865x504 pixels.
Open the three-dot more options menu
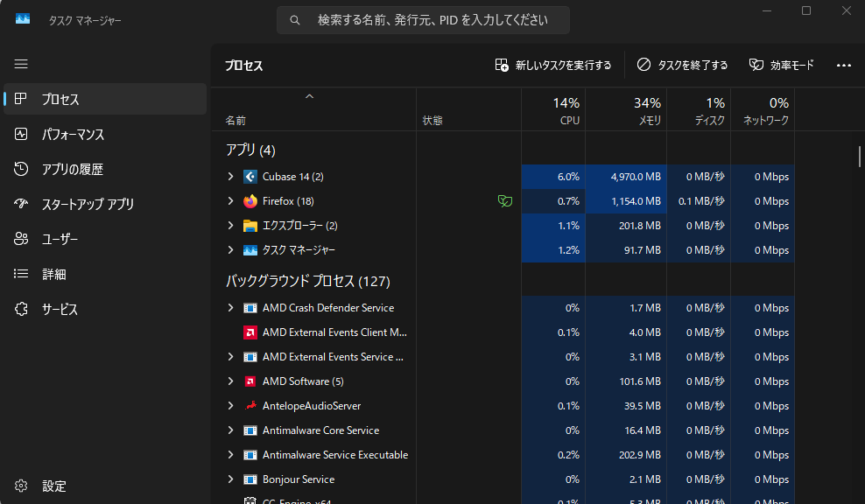tap(844, 66)
